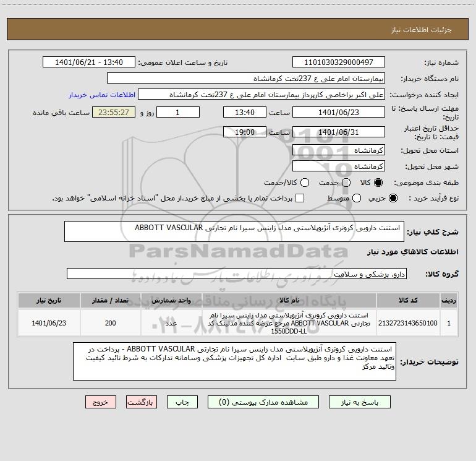Click the گروه کالا field دارو، پزشکی و سلامت

[x=237, y=274]
